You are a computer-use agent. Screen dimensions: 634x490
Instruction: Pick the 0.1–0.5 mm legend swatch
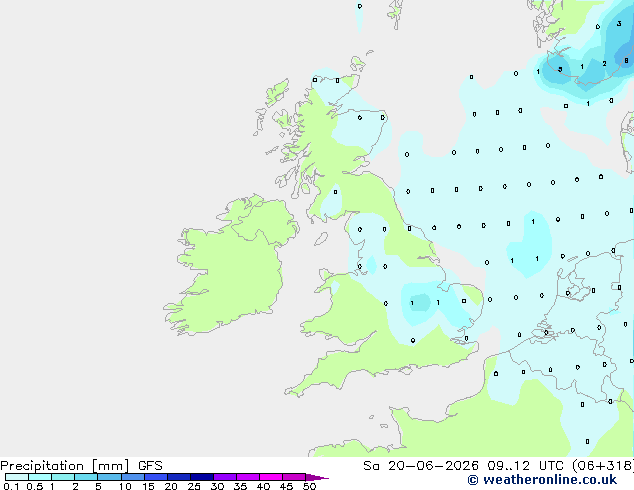coord(17,477)
